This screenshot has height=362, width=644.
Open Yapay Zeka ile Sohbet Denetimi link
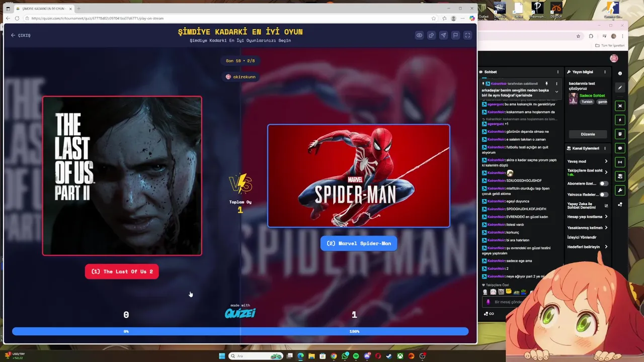pos(588,206)
